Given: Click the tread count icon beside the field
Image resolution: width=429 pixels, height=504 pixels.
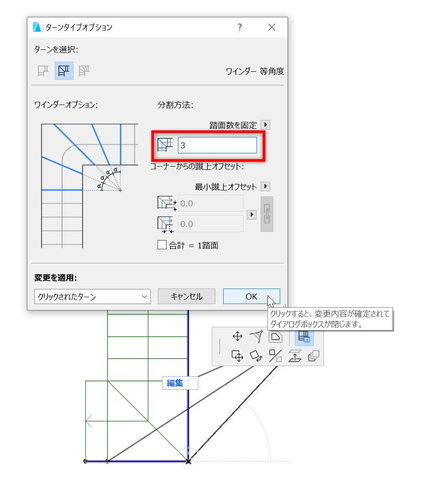Looking at the screenshot, I should point(165,145).
